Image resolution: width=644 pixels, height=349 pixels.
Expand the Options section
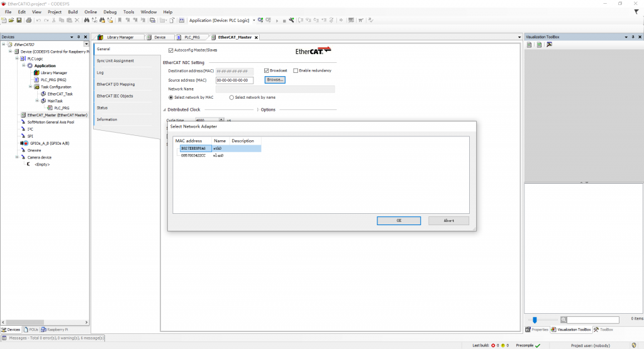pyautogui.click(x=258, y=109)
